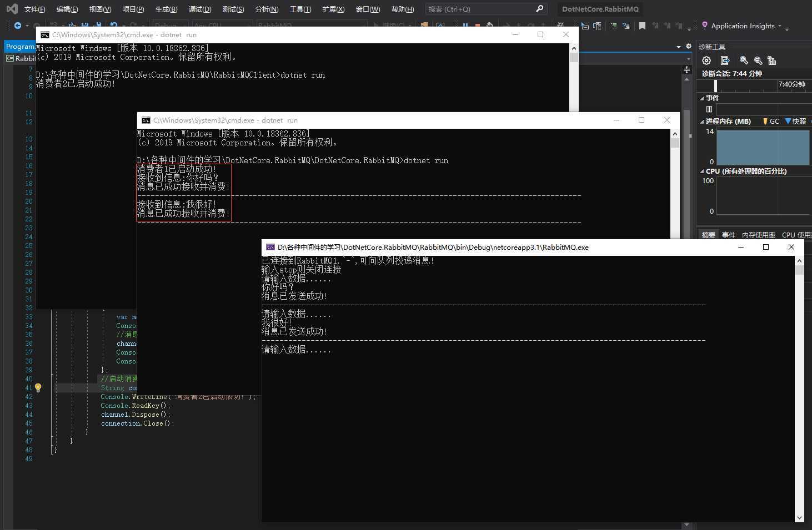Click the DotNetCore.RabbitMQ solution title
The image size is (812, 530).
click(x=600, y=9)
